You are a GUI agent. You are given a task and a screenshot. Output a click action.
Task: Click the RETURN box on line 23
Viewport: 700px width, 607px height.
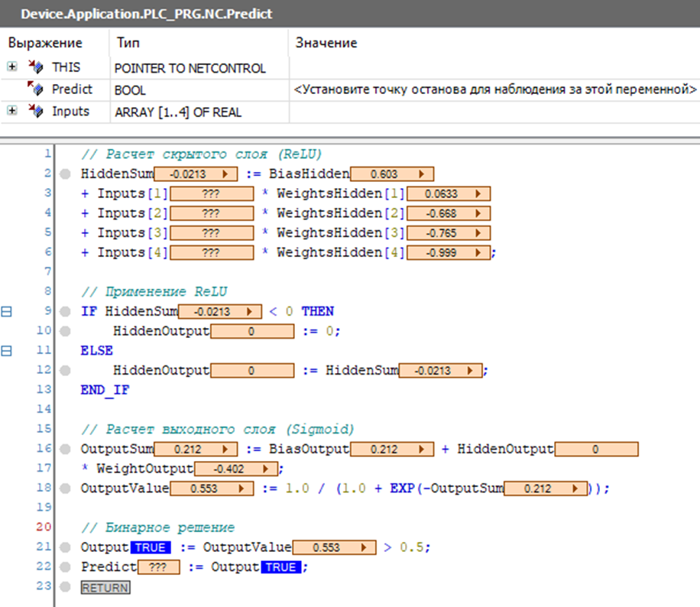coord(105,587)
